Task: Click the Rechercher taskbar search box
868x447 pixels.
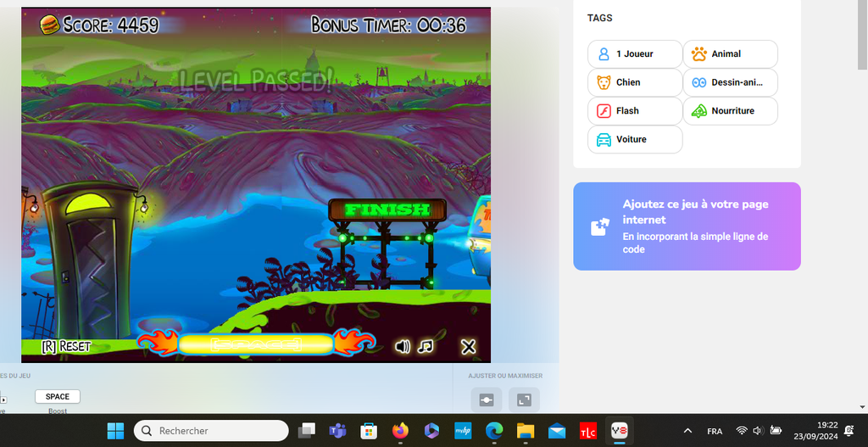Action: 211,431
